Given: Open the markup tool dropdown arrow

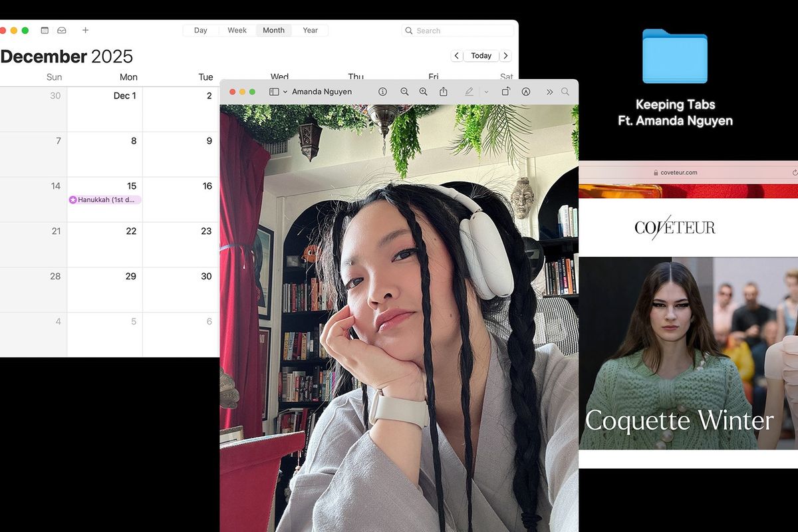Looking at the screenshot, I should 487,92.
